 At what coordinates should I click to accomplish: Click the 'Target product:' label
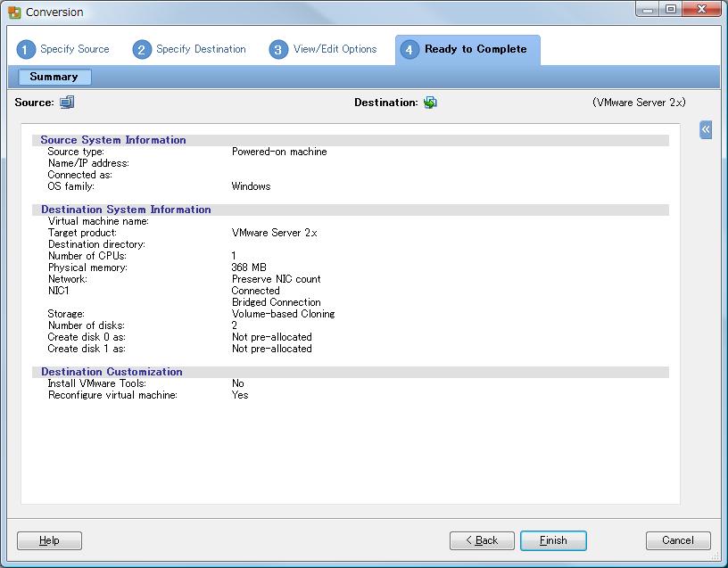pyautogui.click(x=82, y=233)
